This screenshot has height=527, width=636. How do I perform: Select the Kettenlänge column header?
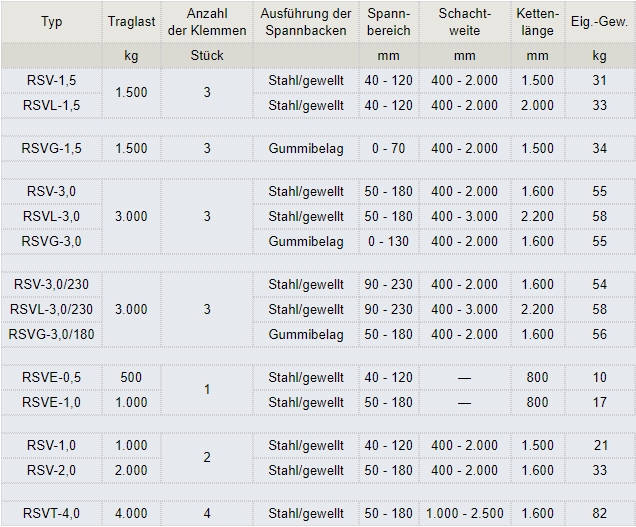(537, 22)
